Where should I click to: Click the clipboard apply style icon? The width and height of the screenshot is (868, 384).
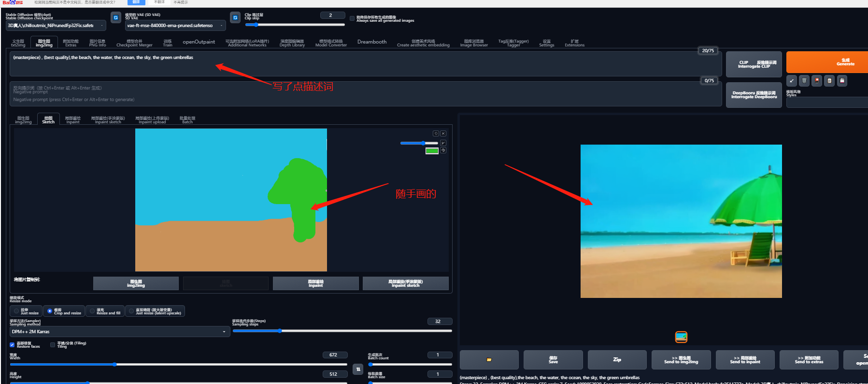[829, 81]
